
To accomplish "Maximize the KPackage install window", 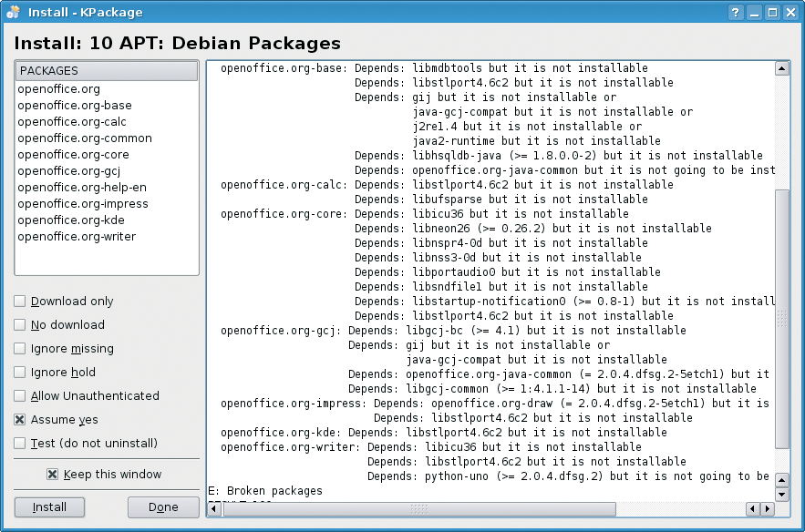I will (773, 13).
